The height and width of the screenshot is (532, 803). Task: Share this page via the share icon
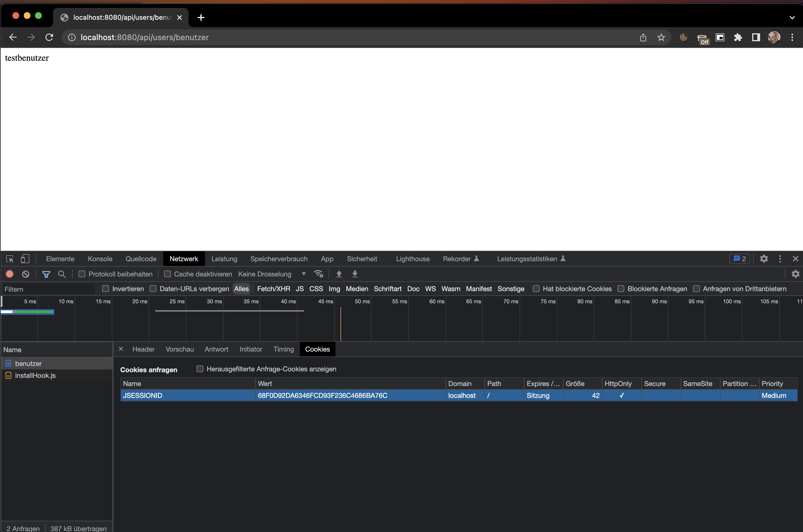click(x=643, y=37)
